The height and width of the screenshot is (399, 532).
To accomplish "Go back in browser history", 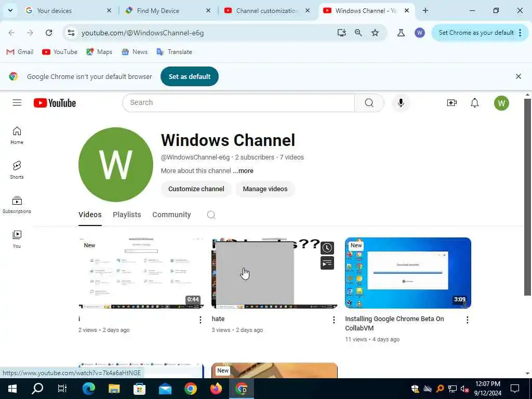I will (x=11, y=33).
